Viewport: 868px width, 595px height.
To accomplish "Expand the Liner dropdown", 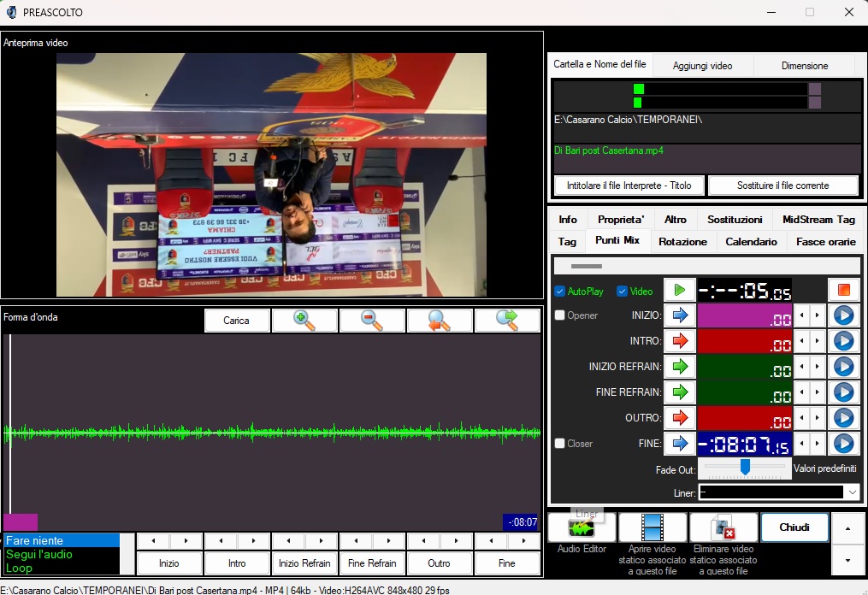I will (x=851, y=492).
